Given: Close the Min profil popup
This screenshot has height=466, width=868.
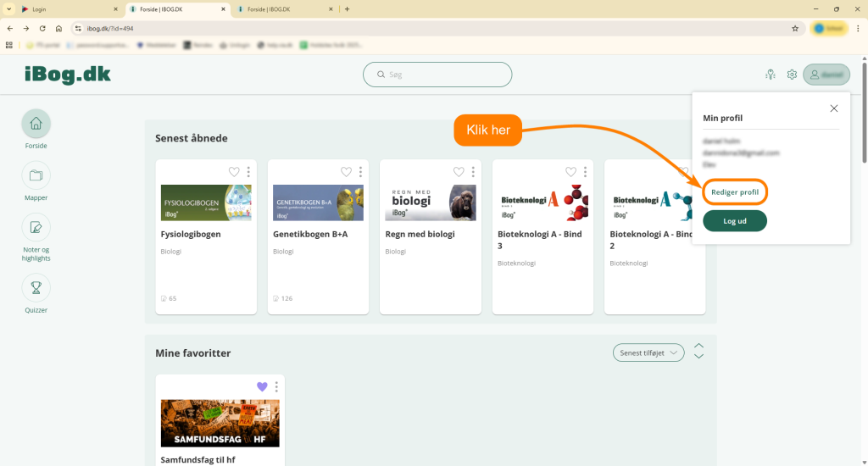Looking at the screenshot, I should (834, 108).
